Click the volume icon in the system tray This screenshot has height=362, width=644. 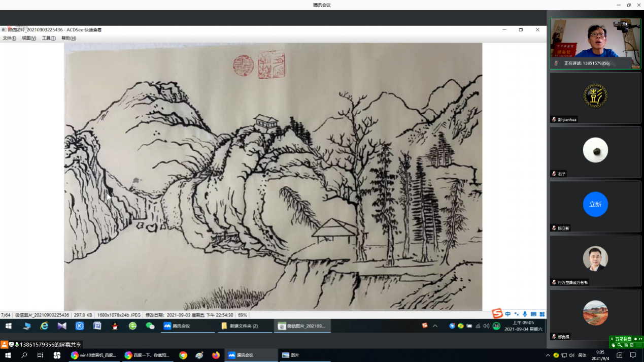[x=486, y=326]
